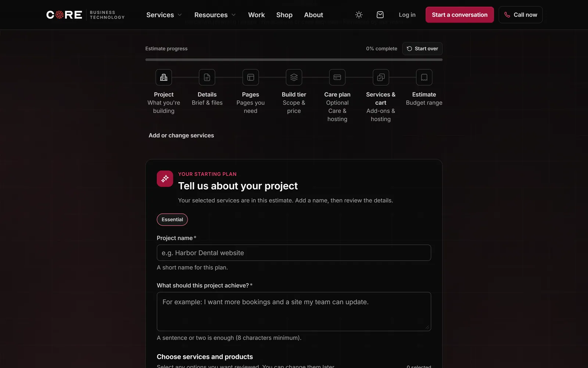Click the Details step document icon
Viewport: 588px width, 368px height.
point(207,77)
